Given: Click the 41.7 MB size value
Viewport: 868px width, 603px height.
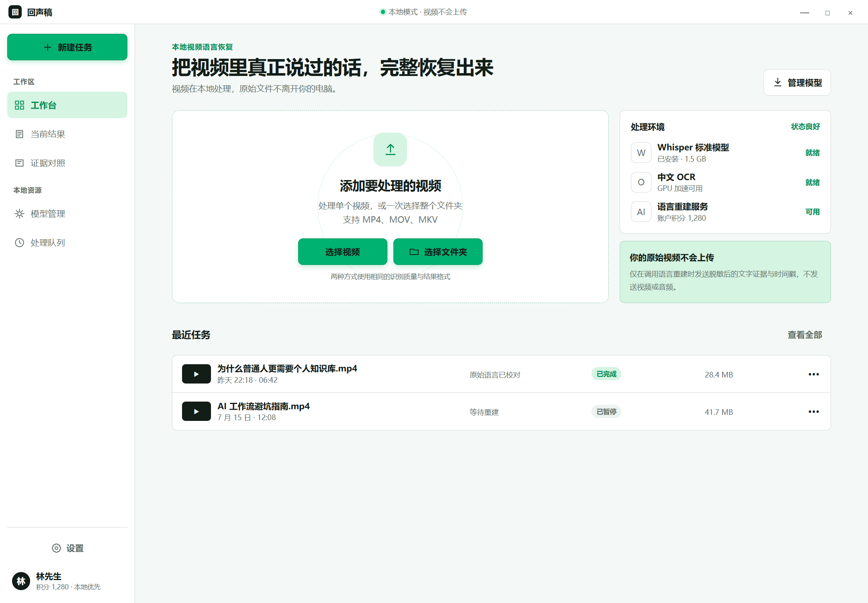Looking at the screenshot, I should click(x=719, y=412).
